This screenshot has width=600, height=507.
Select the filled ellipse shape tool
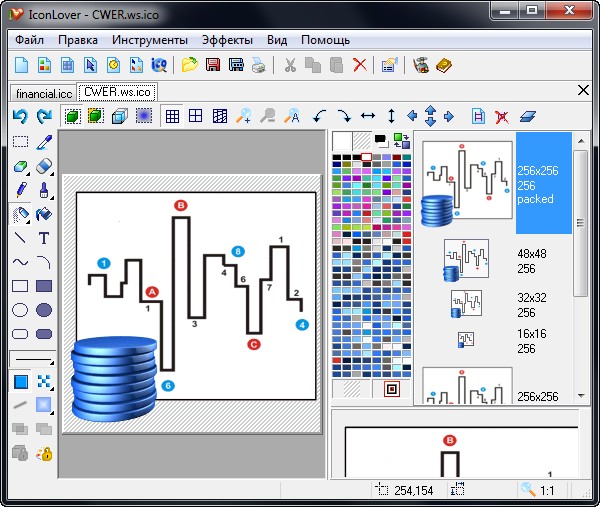click(x=44, y=310)
